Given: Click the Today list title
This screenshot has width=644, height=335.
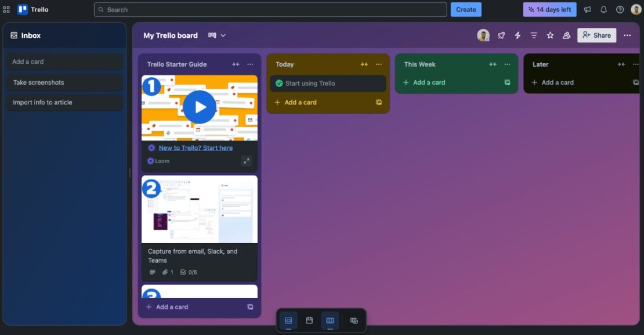Looking at the screenshot, I should [285, 64].
